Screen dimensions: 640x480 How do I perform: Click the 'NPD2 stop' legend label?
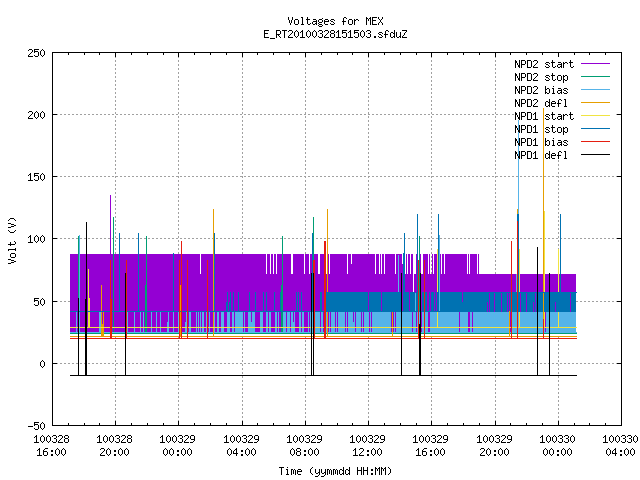(x=541, y=77)
